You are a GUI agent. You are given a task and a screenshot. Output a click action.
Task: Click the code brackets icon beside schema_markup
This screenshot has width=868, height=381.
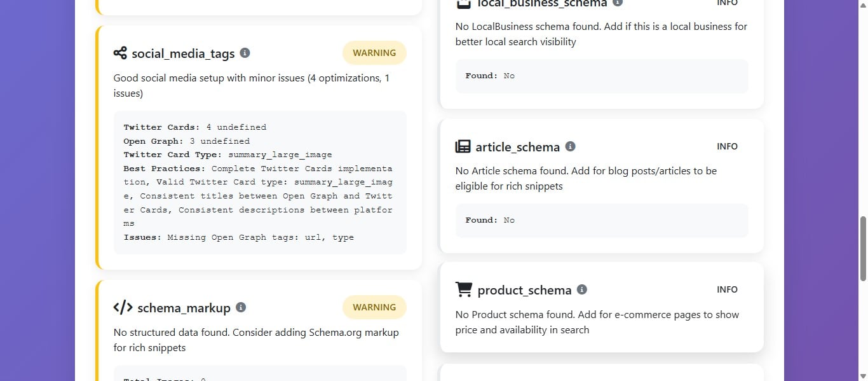coord(123,308)
